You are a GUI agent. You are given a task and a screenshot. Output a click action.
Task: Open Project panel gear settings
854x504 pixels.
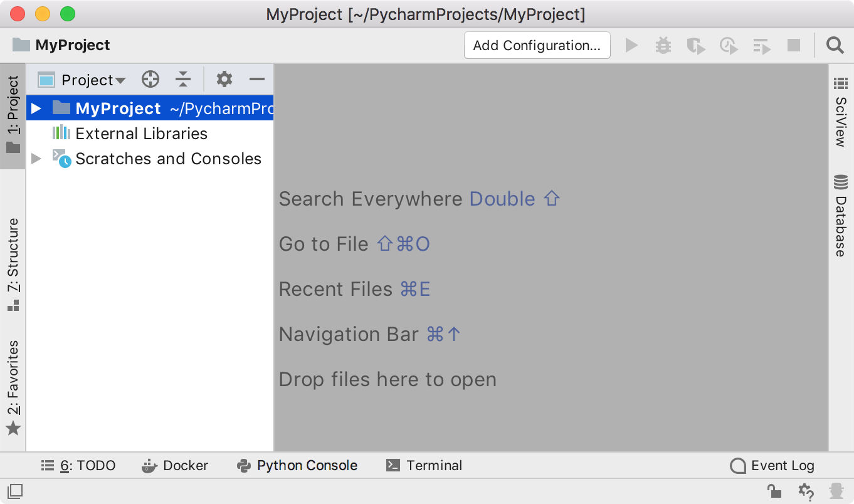click(x=224, y=79)
